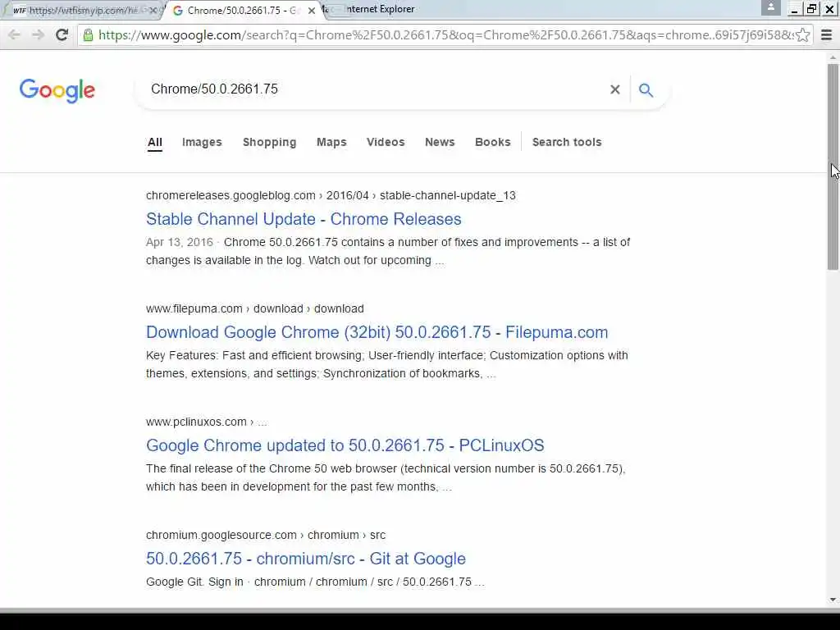Screen dimensions: 840x630
Task: Click the green padlock security icon
Action: [88, 34]
